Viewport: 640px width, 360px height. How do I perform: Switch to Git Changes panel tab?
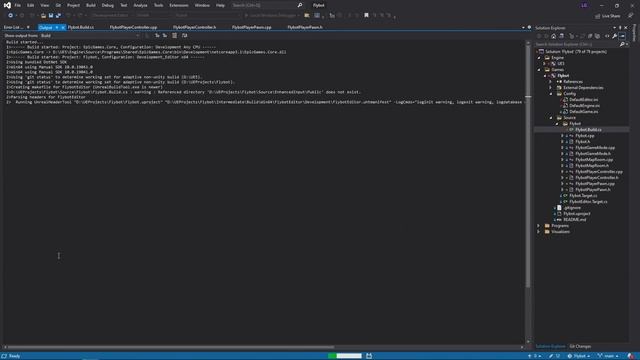tap(580, 347)
